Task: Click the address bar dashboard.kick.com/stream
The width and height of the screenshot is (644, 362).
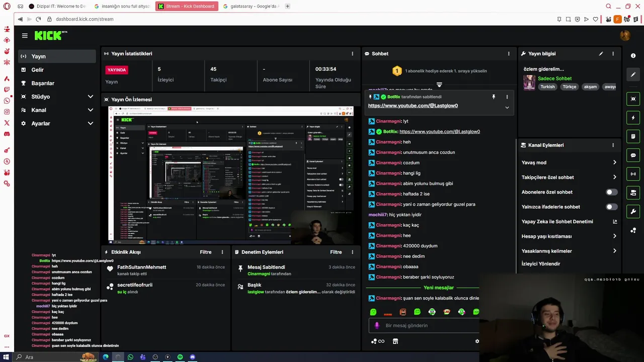Action: [x=84, y=19]
